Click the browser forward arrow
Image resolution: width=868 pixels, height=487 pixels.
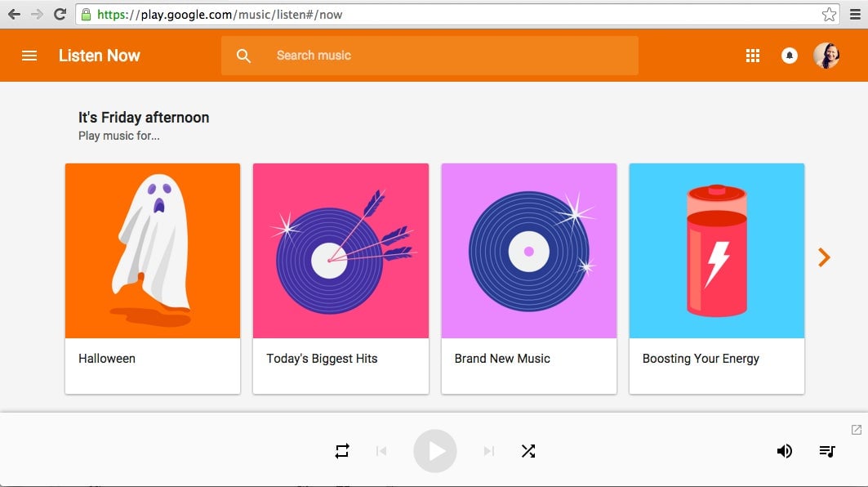37,15
